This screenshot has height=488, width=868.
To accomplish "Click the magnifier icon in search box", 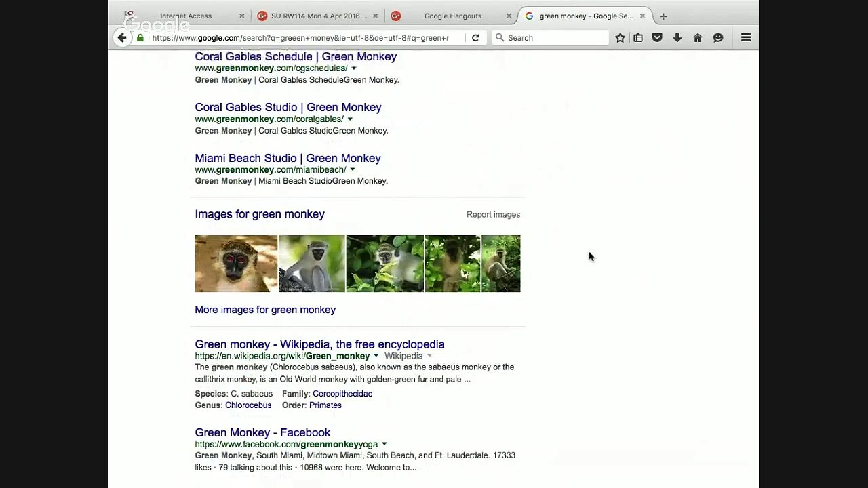I will click(x=500, y=38).
